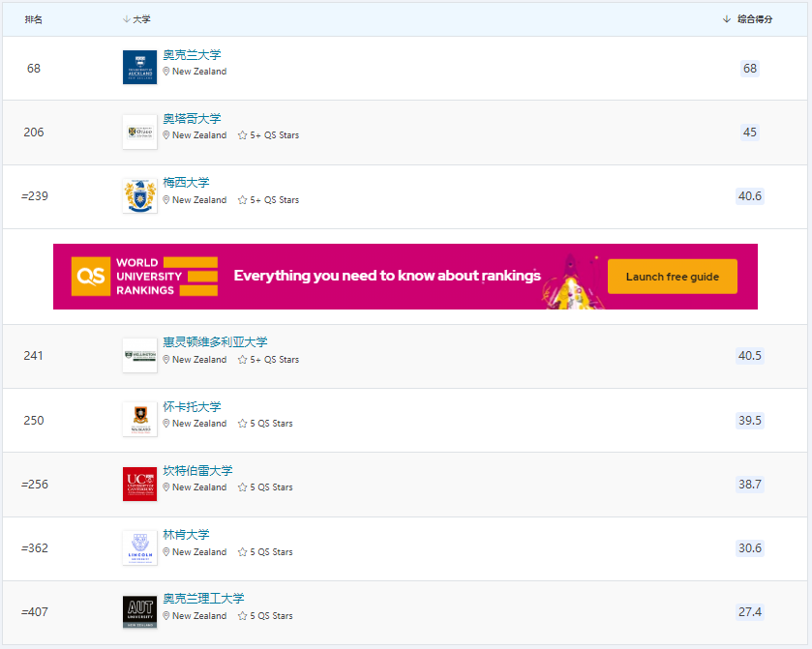Image resolution: width=812 pixels, height=649 pixels.
Task: Click the University of Auckland logo
Action: (x=139, y=68)
